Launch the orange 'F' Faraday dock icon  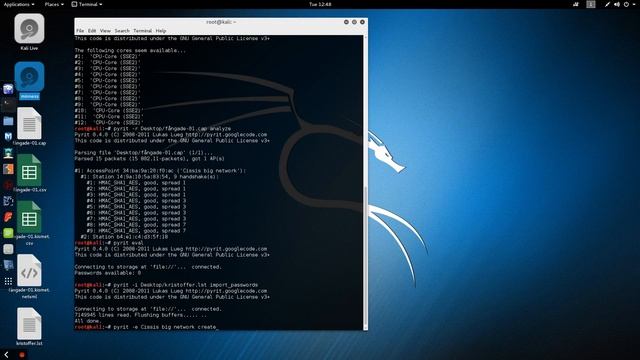tap(8, 217)
